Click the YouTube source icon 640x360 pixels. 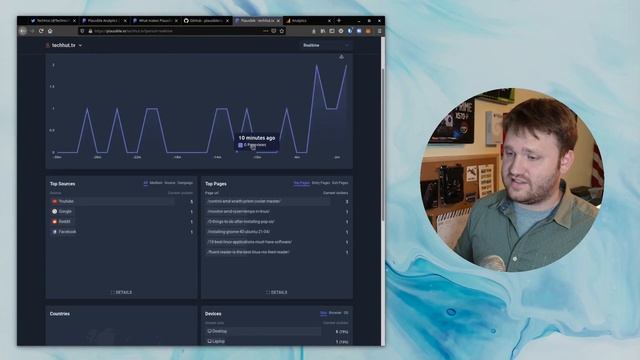(x=54, y=201)
